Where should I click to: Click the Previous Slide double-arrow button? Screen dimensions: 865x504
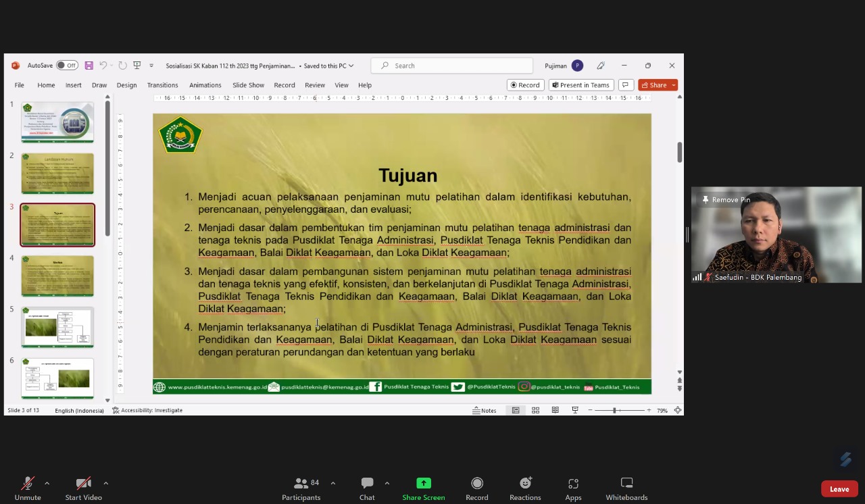click(x=680, y=380)
